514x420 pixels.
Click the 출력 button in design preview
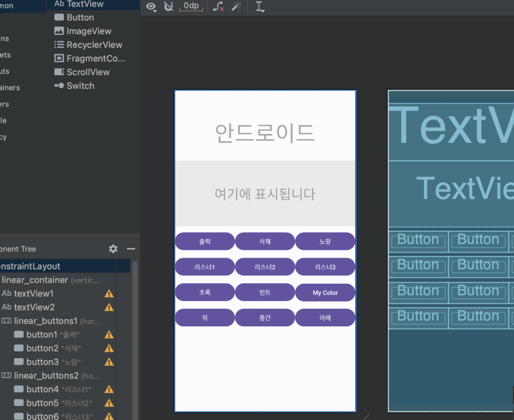point(205,241)
